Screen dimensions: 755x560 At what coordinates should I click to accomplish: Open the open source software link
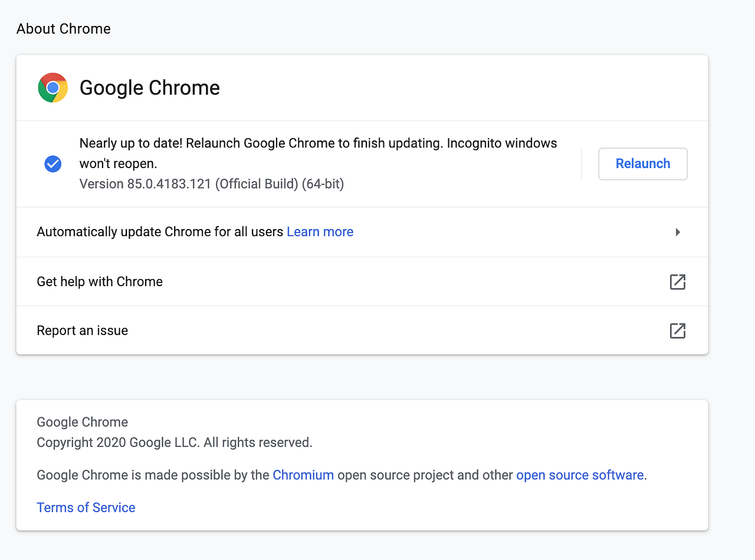(x=579, y=475)
